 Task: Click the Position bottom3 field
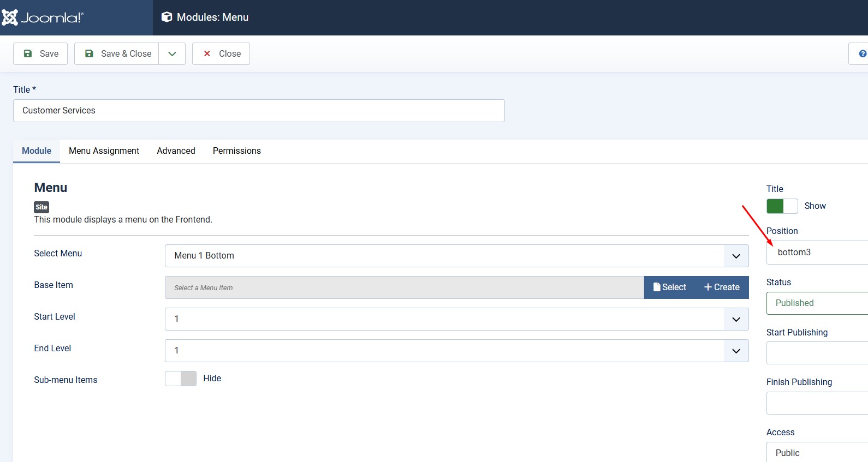817,253
